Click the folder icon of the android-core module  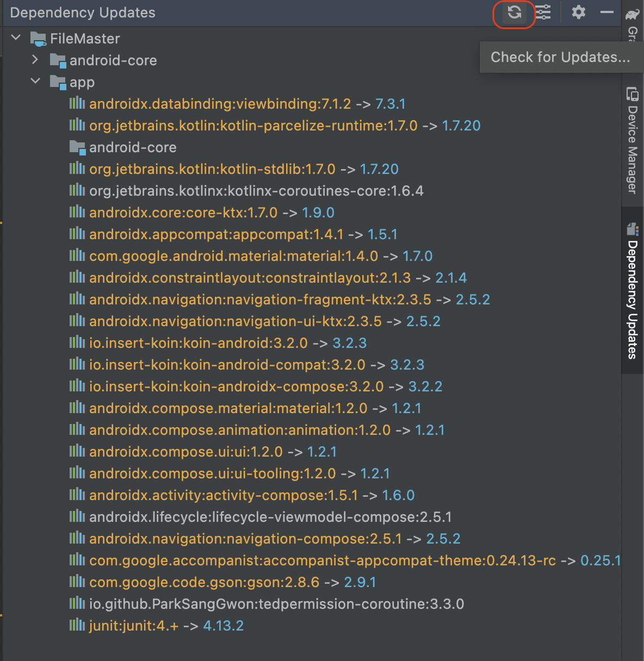point(58,60)
